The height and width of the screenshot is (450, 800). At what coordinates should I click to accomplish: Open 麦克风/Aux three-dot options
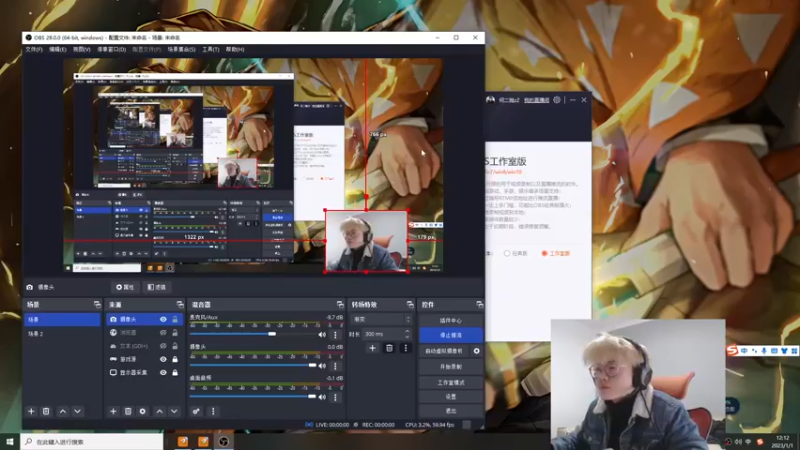[335, 335]
